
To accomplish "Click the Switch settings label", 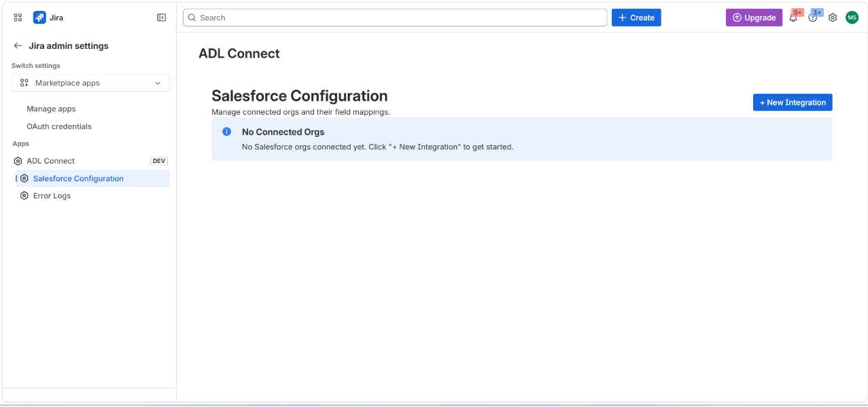I will pos(36,66).
